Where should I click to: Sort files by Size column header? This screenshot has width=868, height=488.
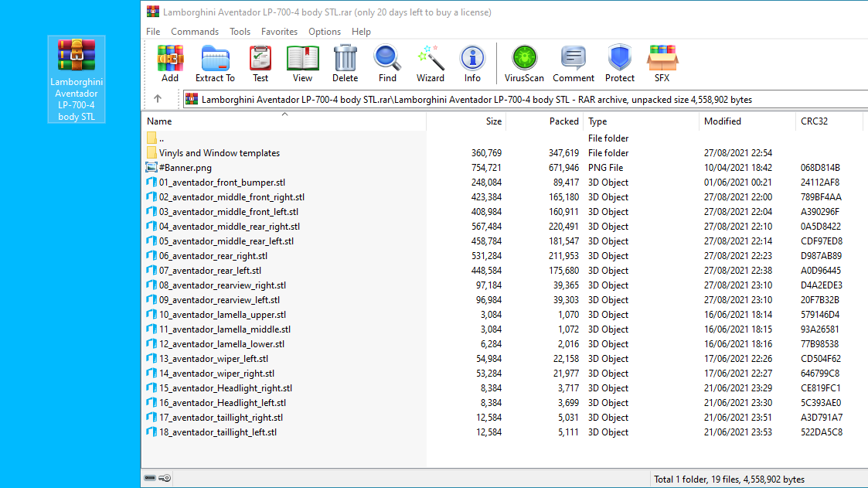466,121
